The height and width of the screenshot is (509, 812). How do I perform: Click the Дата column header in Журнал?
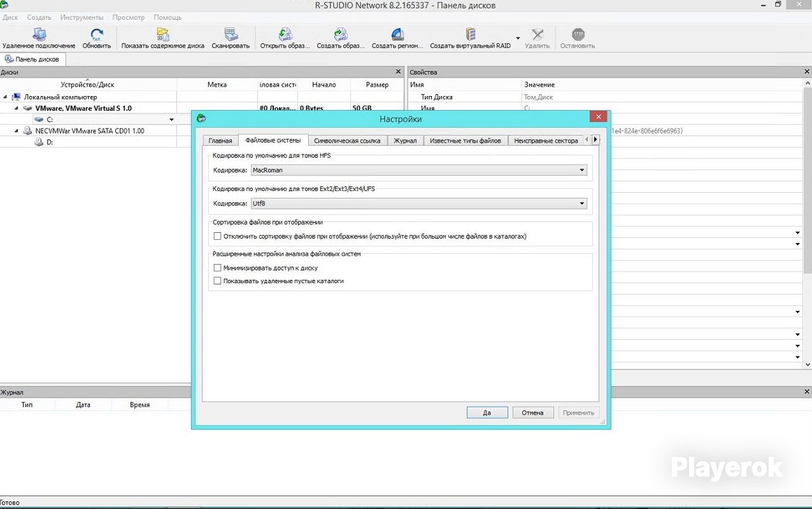(83, 405)
